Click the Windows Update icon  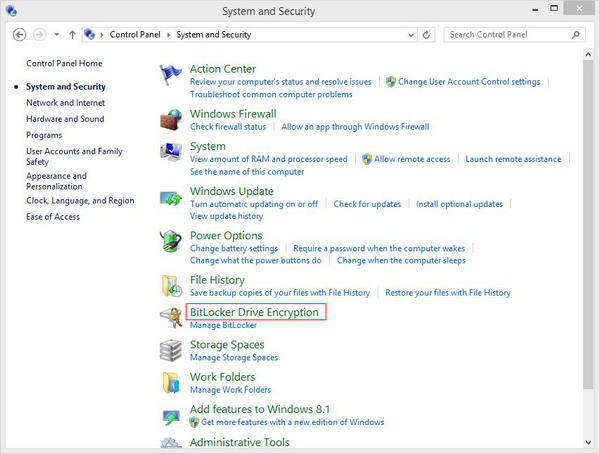171,198
